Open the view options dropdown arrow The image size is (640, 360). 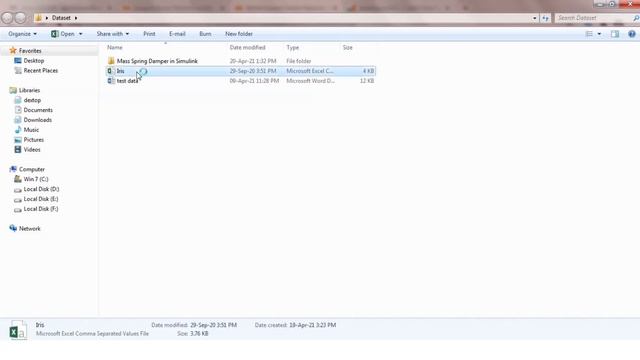[x=599, y=34]
